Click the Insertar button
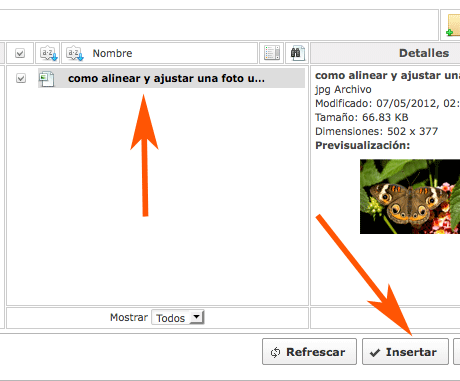Viewport: 460px width, 381px height. [405, 352]
